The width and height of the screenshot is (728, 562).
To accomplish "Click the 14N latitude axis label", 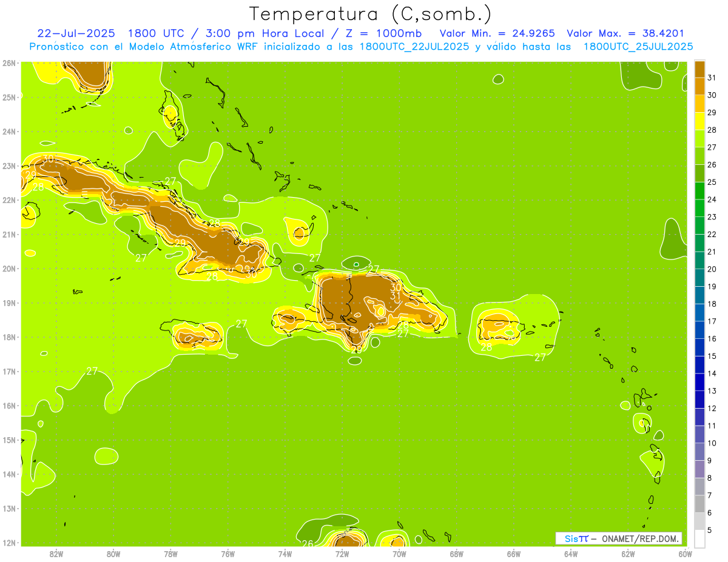I will click(x=9, y=473).
